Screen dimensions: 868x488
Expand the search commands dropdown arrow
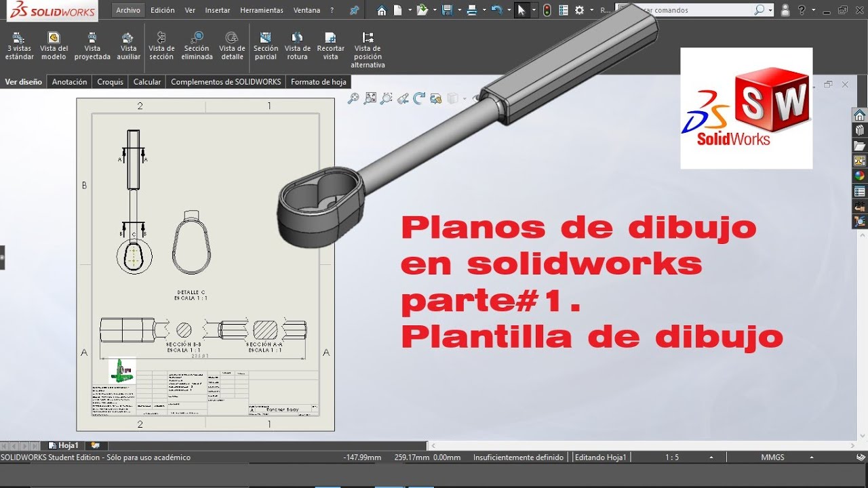click(x=770, y=10)
